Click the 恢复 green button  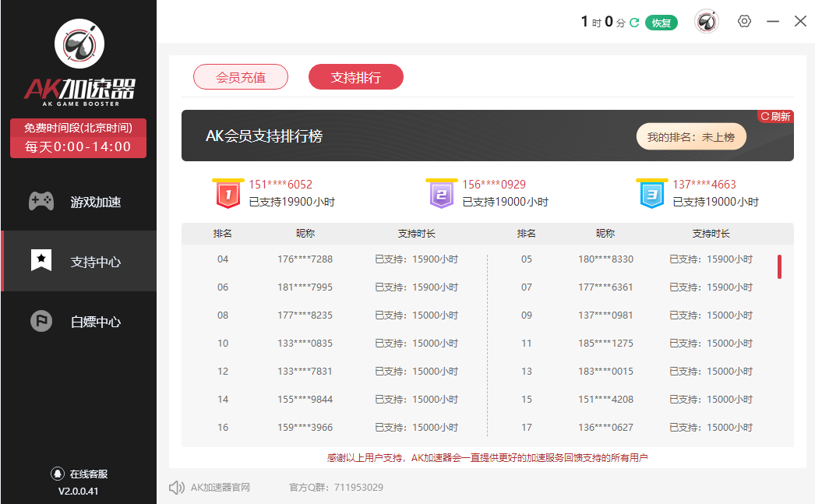click(662, 23)
